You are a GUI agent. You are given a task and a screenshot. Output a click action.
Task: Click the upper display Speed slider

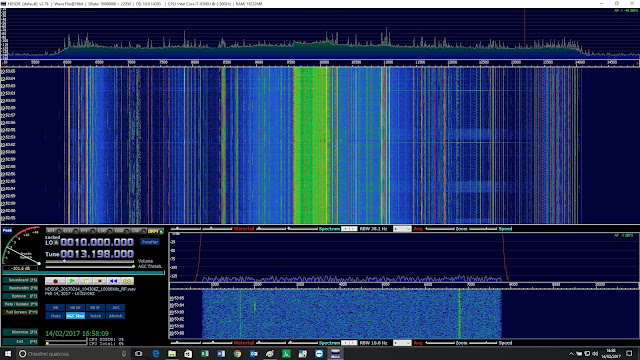[483, 229]
